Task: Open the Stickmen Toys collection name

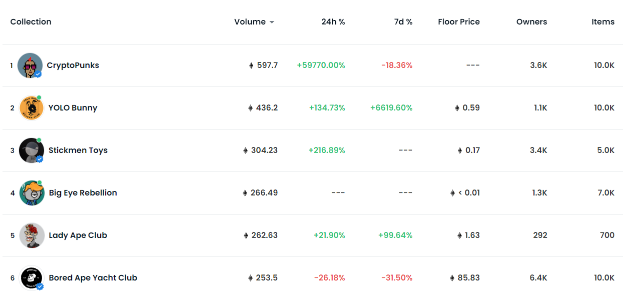Action: pyautogui.click(x=78, y=150)
